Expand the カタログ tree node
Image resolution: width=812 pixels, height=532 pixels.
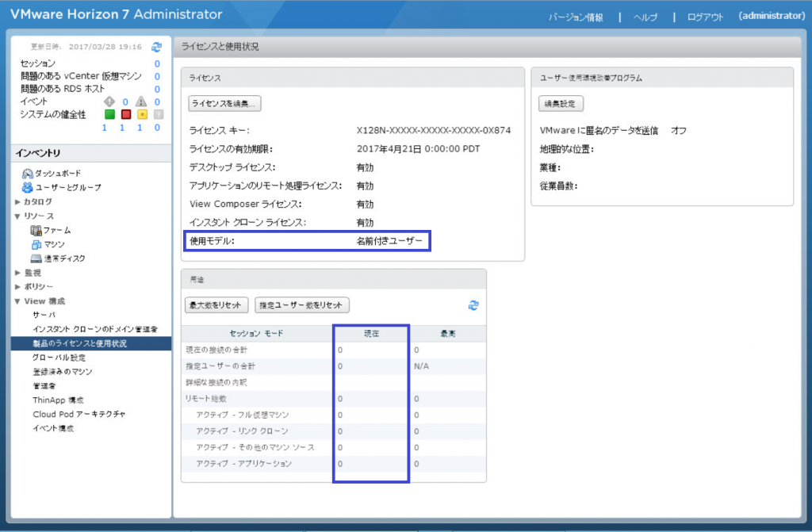[17, 201]
